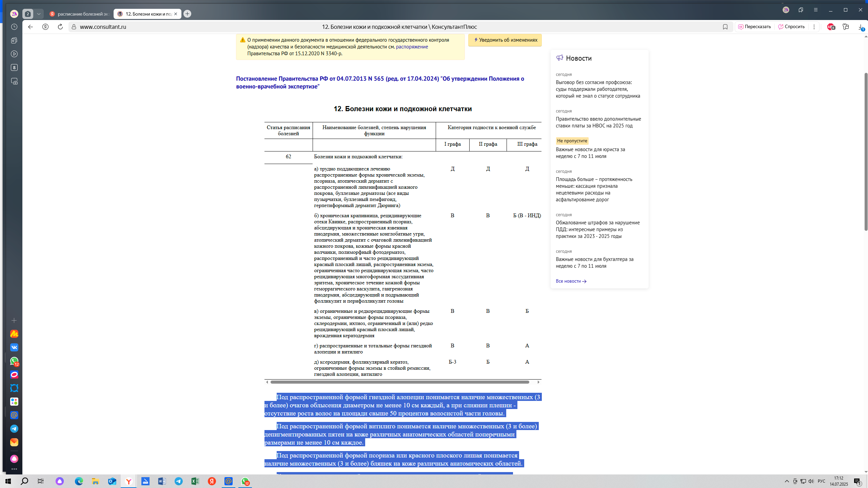The width and height of the screenshot is (868, 488).
Task: Open the tab group showing 2 tabs
Action: (x=28, y=14)
